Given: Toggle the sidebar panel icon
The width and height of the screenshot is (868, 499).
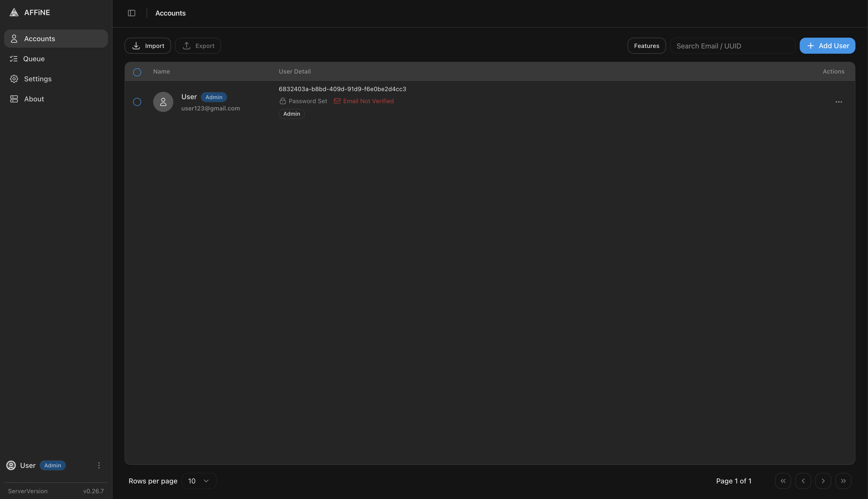Looking at the screenshot, I should click(x=132, y=13).
